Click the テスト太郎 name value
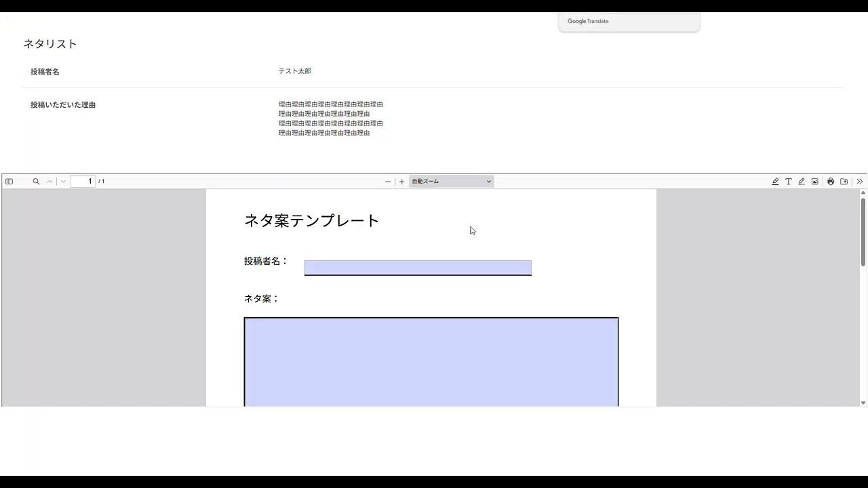The height and width of the screenshot is (488, 868). tap(295, 71)
